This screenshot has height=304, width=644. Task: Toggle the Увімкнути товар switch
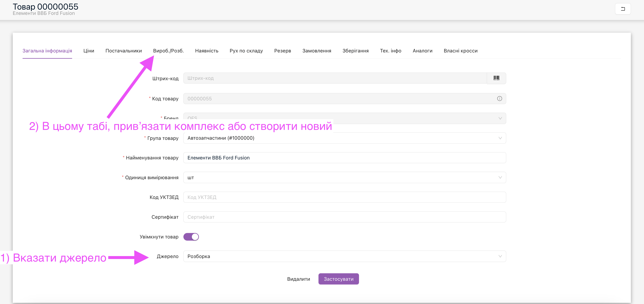tap(191, 237)
